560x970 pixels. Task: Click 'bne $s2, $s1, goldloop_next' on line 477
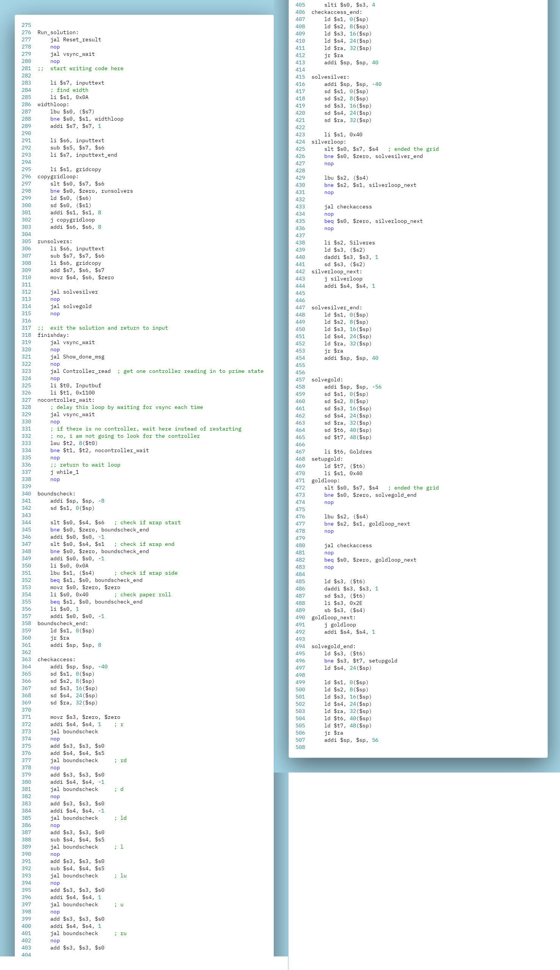coord(367,524)
